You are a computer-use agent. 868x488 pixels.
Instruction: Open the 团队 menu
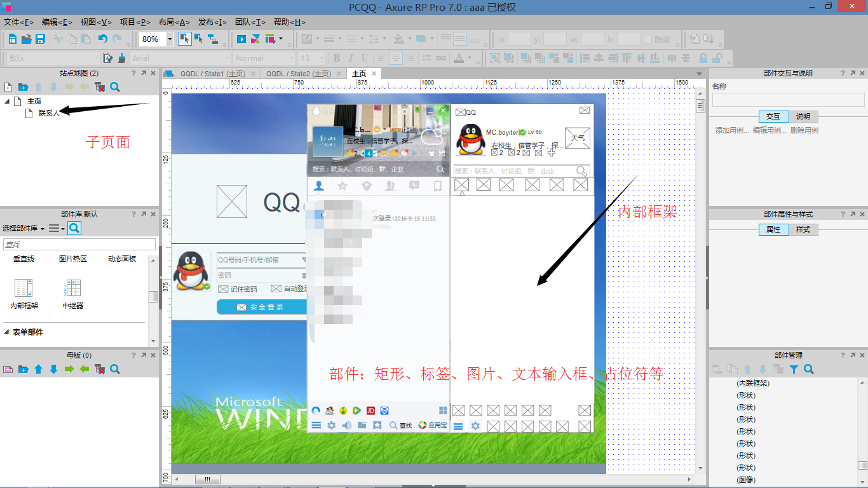click(x=252, y=22)
